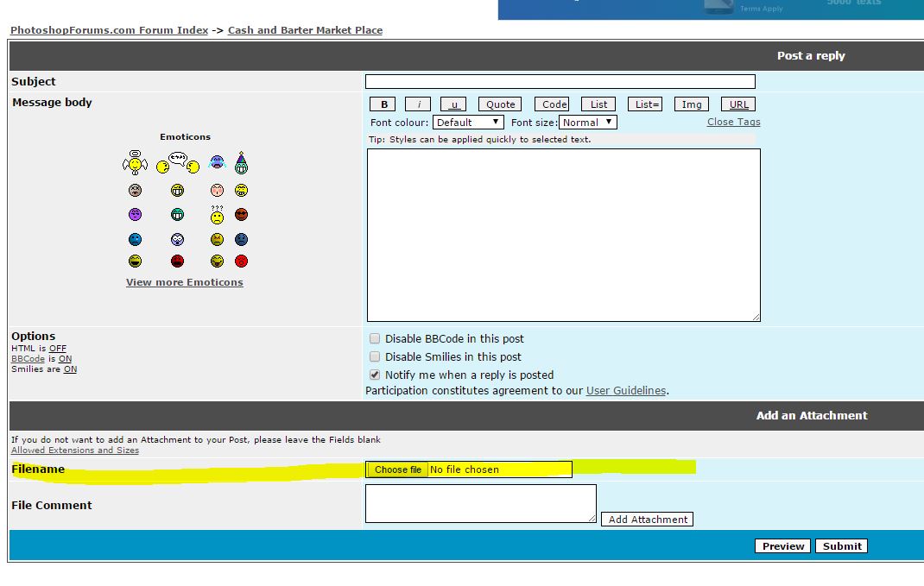The height and width of the screenshot is (586, 924).
Task: Insert the party hat emoticon
Action: (x=241, y=162)
